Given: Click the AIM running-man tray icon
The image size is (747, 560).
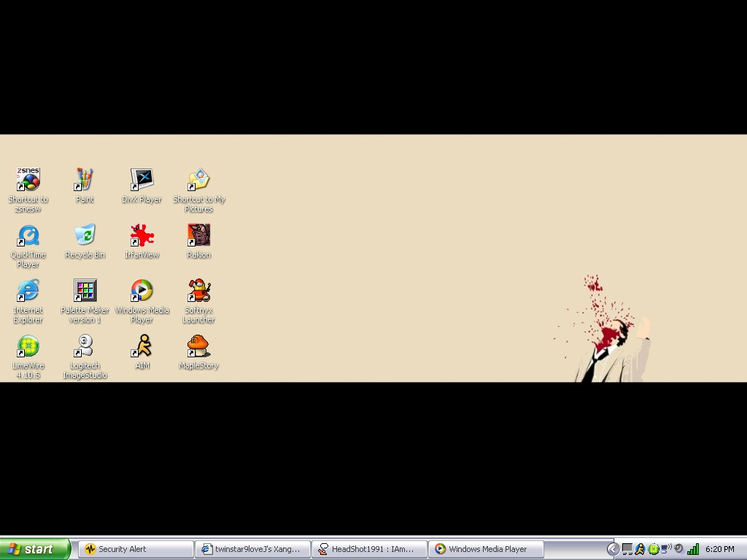Looking at the screenshot, I should [x=640, y=549].
